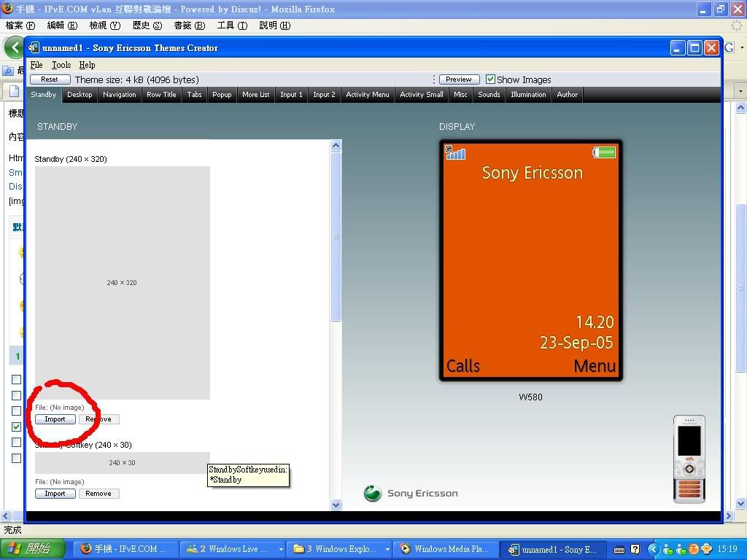This screenshot has width=747, height=560.
Task: Open Windows Media Player from taskbar
Action: [x=444, y=549]
